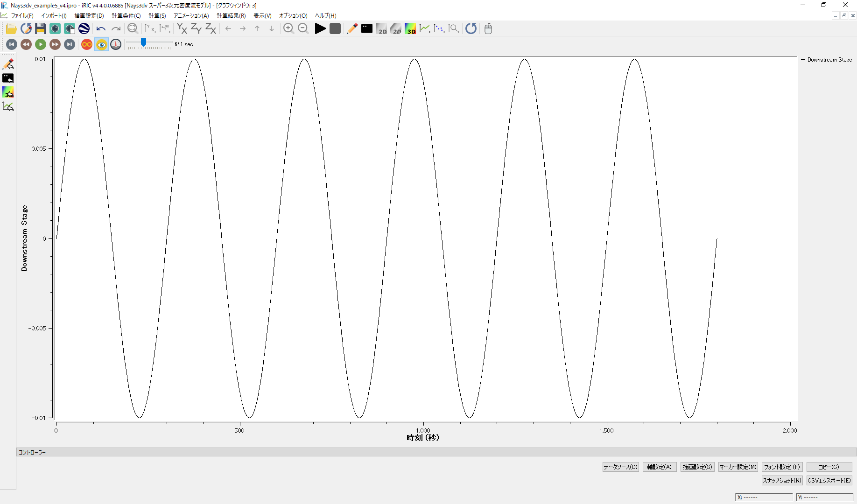
Task: Open new 2D post-processing window
Action: pos(381,29)
